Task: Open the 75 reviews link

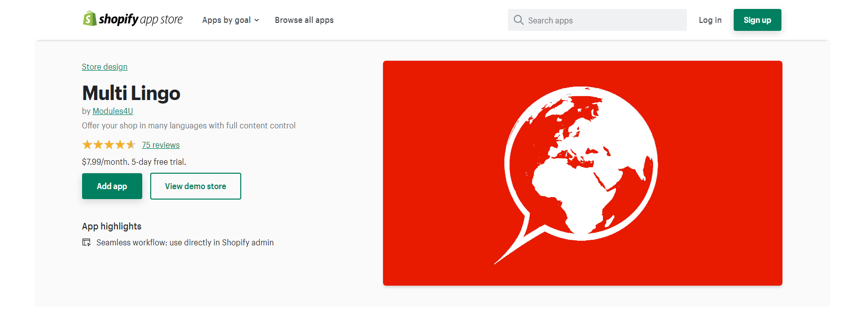Action: (x=161, y=145)
